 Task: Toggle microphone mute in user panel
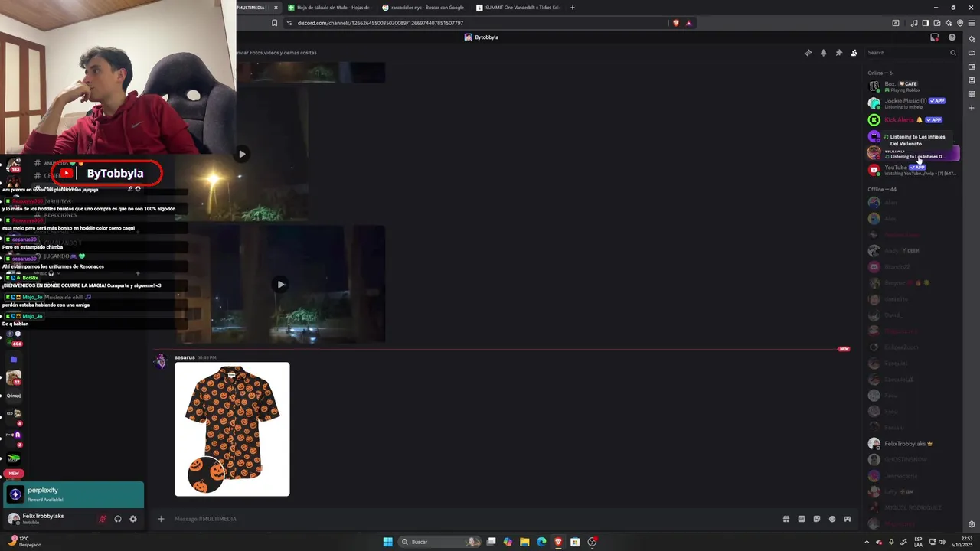(x=102, y=519)
